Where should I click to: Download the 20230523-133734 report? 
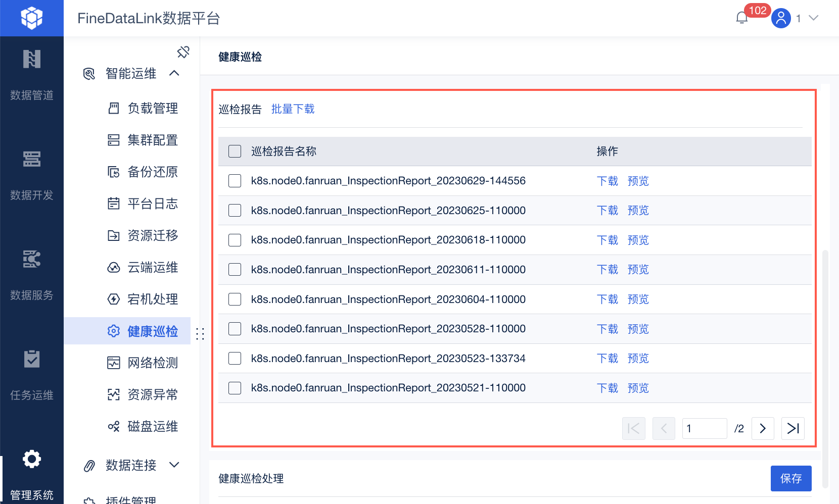(608, 359)
